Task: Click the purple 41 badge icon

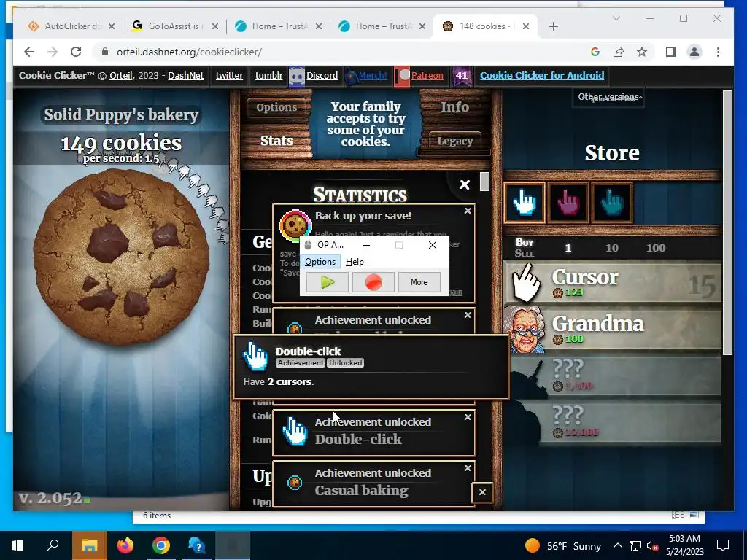Action: click(461, 76)
